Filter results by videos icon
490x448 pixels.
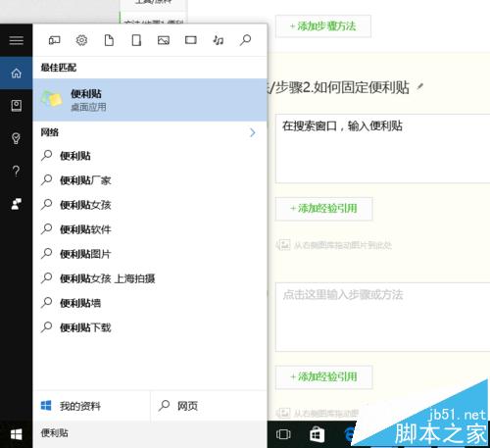(191, 40)
